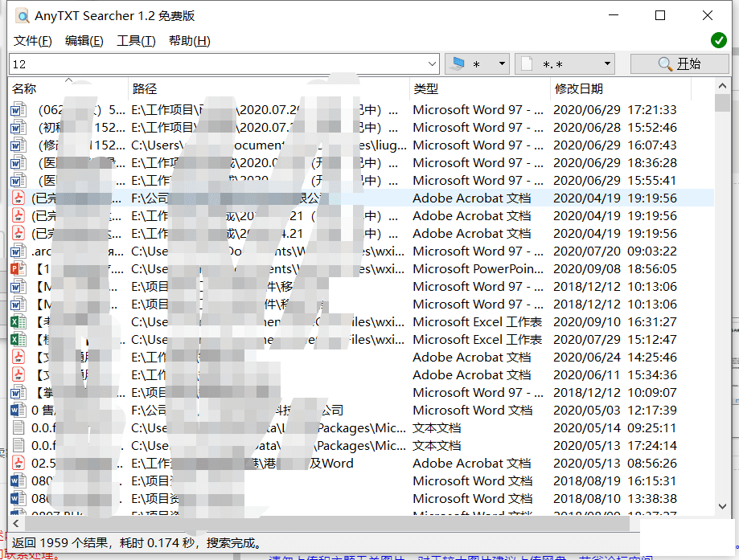The height and width of the screenshot is (560, 739).
Task: Open the 文件(F) menu
Action: [x=32, y=41]
